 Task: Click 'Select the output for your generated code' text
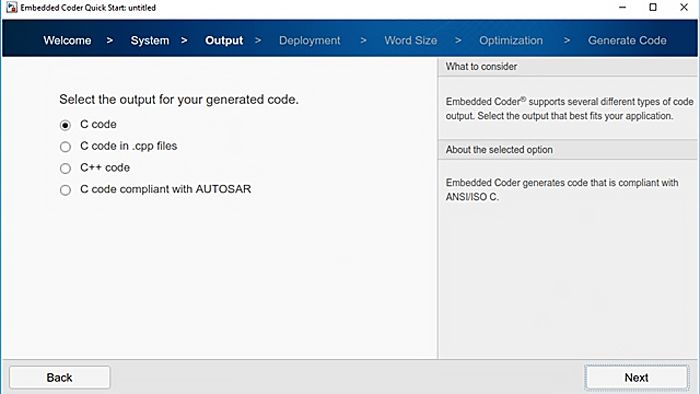[179, 100]
